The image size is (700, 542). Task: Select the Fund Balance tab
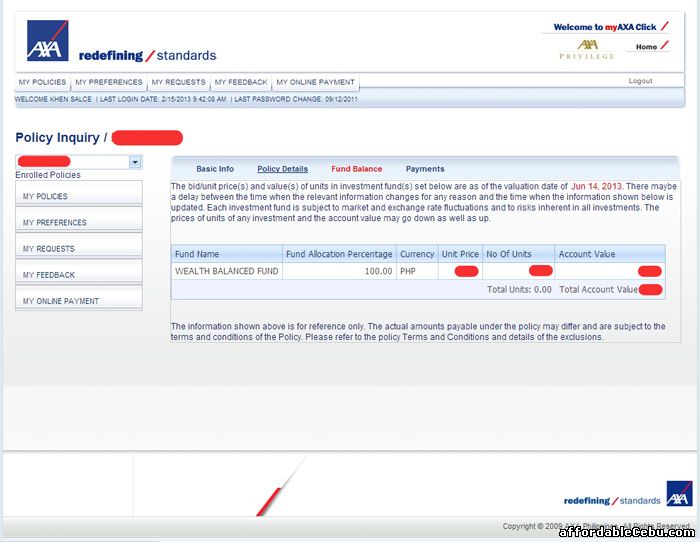tap(356, 169)
